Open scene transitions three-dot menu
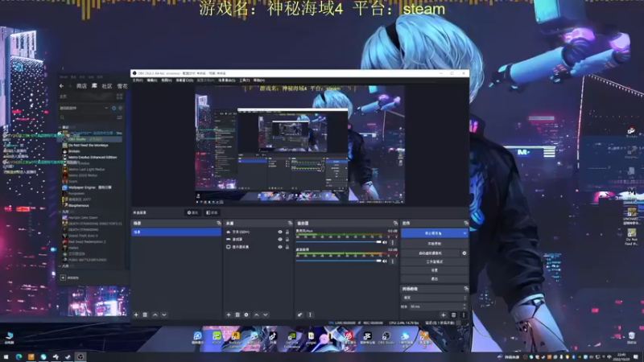644x362 pixels. click(464, 315)
